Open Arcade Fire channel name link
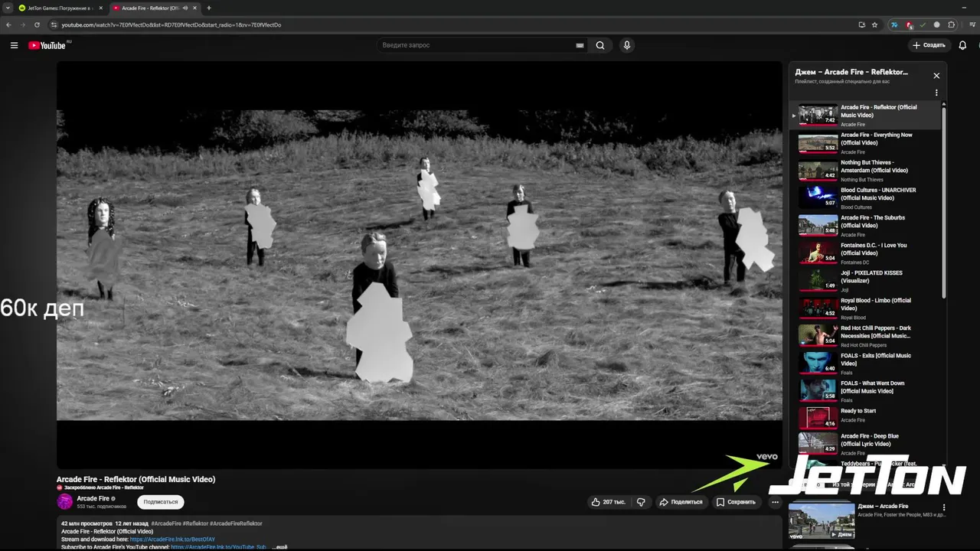The height and width of the screenshot is (551, 980). pos(93,498)
